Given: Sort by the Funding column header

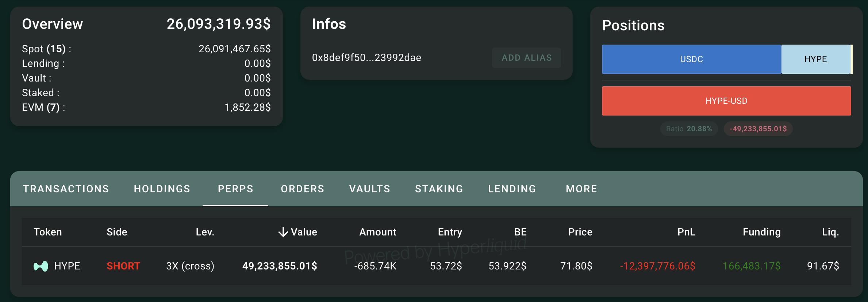Looking at the screenshot, I should 762,232.
